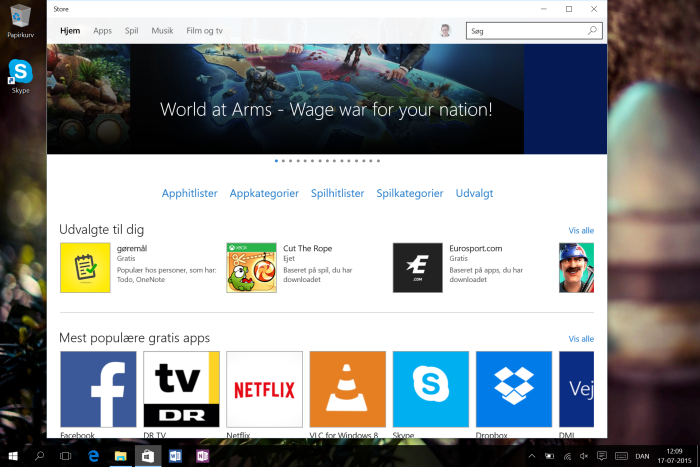
Task: Focus the Søg search field
Action: pyautogui.click(x=534, y=31)
